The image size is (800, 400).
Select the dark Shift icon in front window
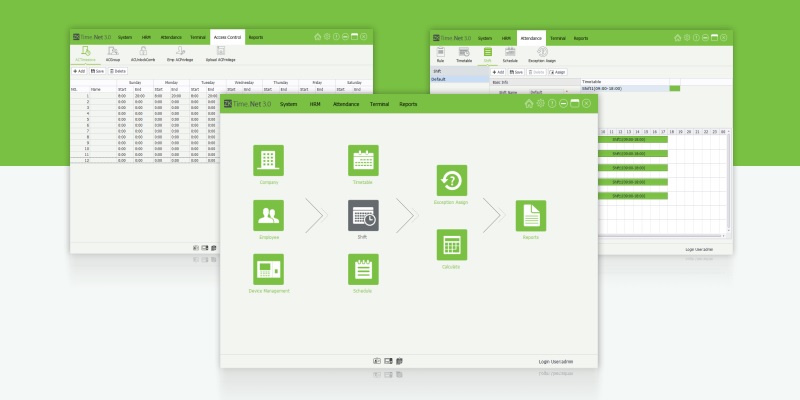tap(363, 215)
